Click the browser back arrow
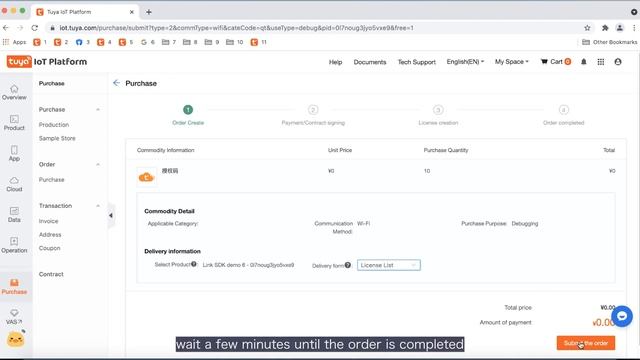 pos(6,28)
